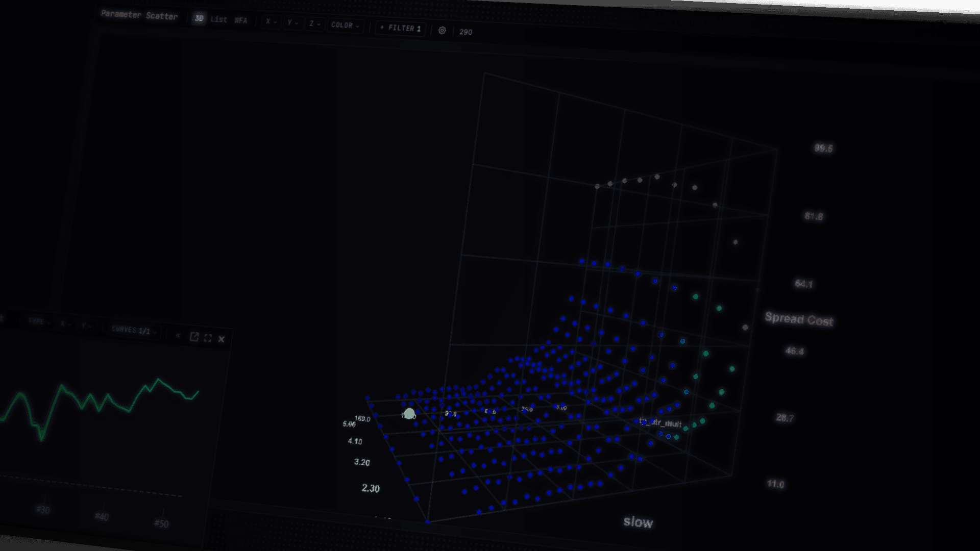The image size is (980, 551).
Task: Click curve chart tick #30
Action: pos(43,510)
